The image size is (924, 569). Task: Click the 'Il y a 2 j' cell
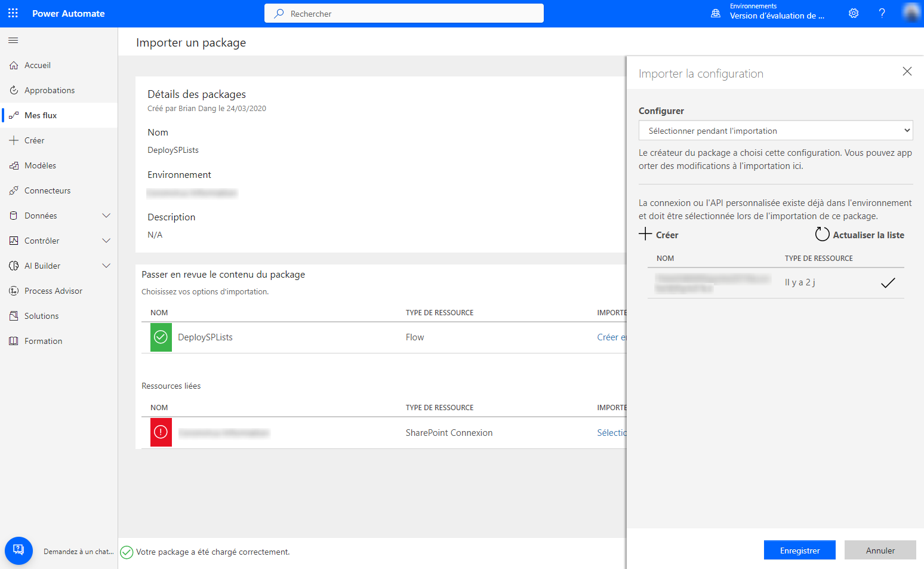pos(800,282)
